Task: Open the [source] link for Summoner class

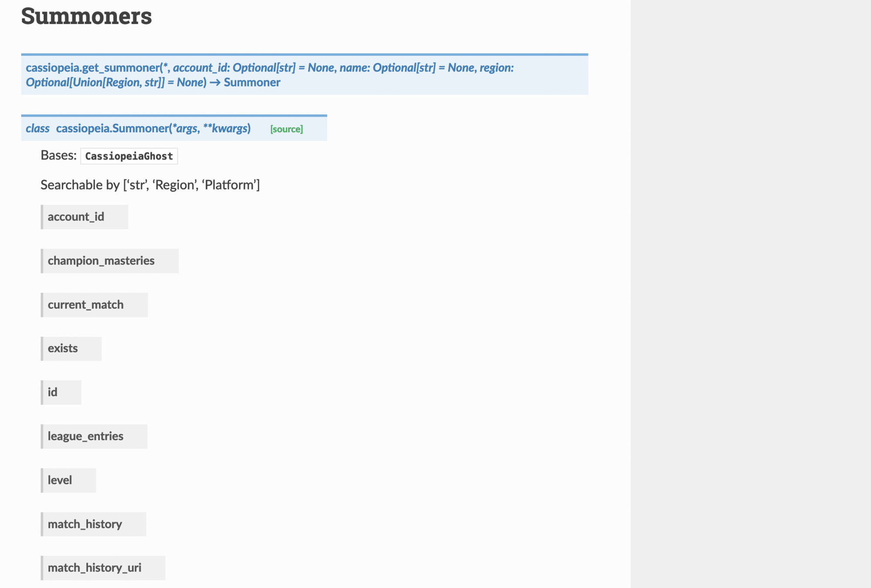Action: [286, 129]
